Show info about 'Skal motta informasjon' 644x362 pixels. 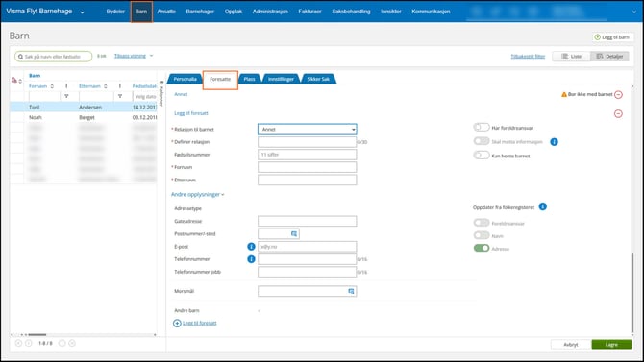tap(554, 142)
